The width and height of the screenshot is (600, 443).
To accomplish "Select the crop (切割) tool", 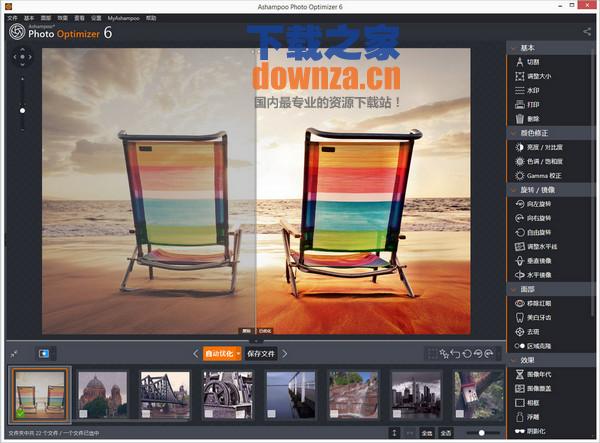I will (x=527, y=62).
